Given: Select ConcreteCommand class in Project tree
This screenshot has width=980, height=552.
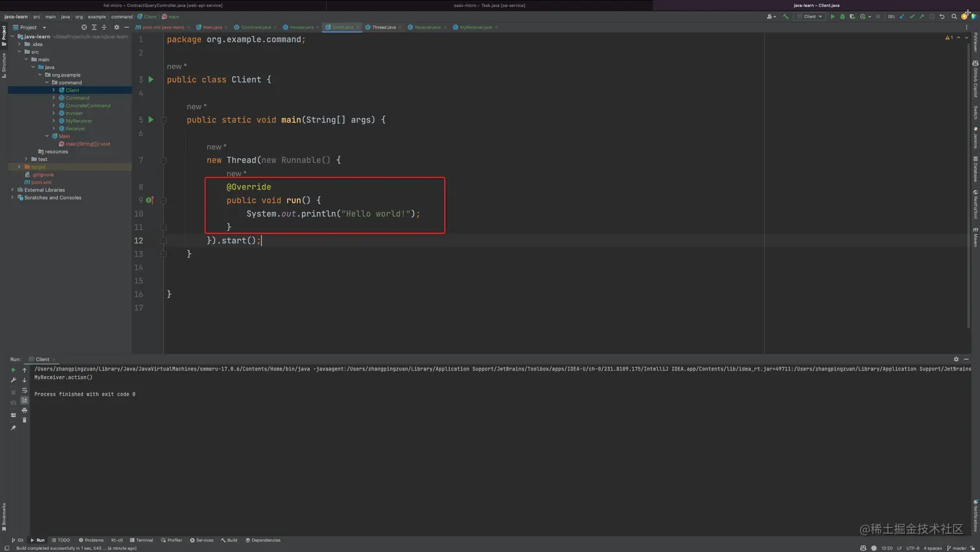Looking at the screenshot, I should coord(87,106).
